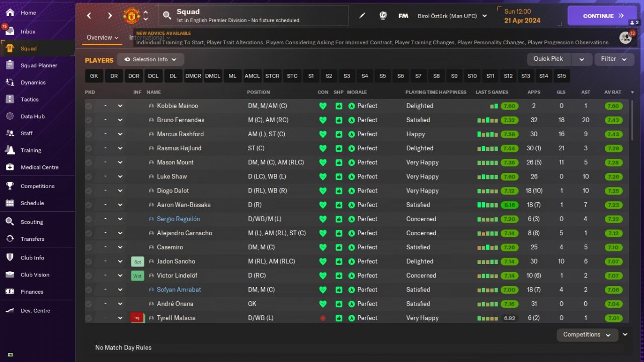Switch to the Overview tab

(x=102, y=38)
